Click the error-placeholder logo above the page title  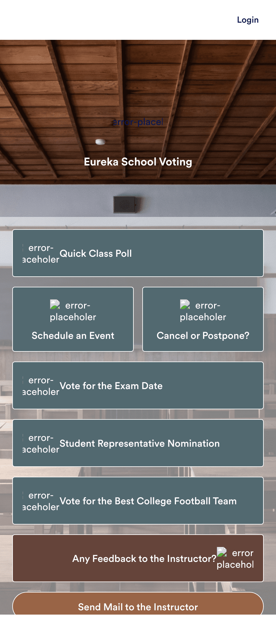(x=137, y=122)
